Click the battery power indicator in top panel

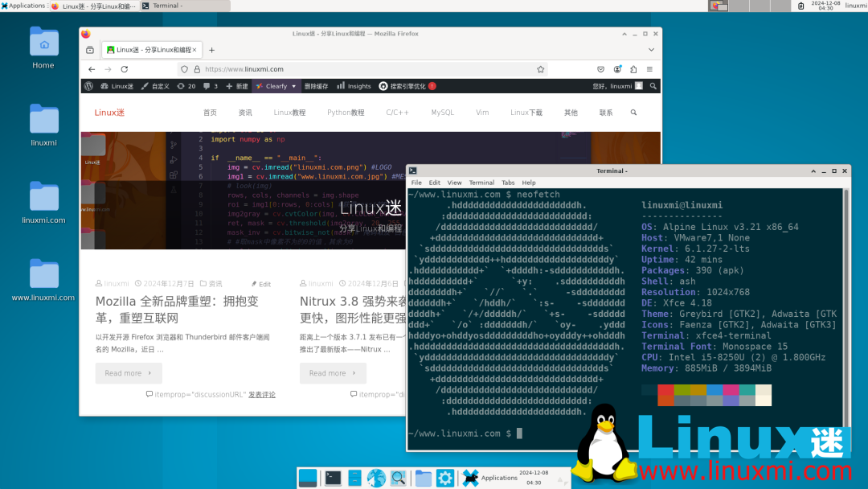pos(800,6)
